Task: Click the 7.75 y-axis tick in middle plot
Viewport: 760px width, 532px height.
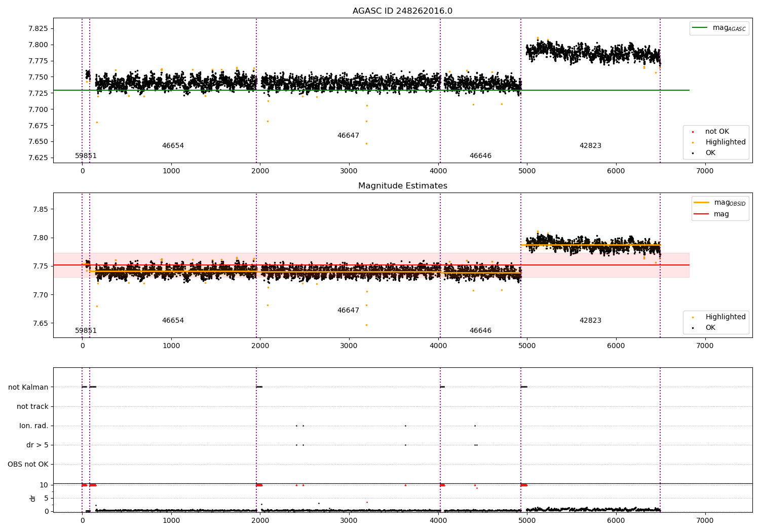Action: coord(41,267)
